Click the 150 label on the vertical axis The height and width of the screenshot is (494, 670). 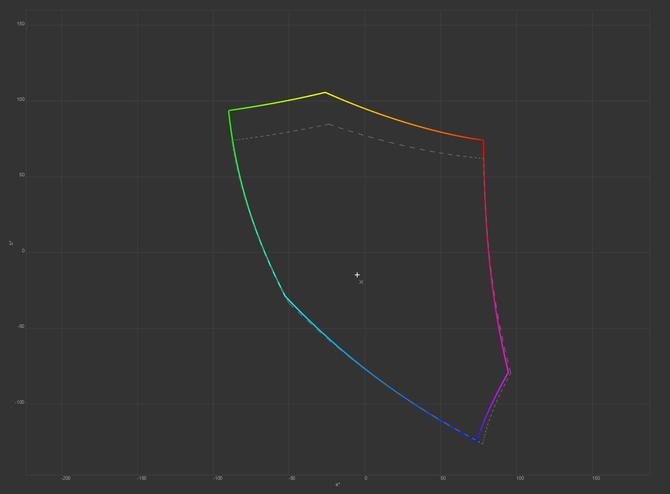21,24
